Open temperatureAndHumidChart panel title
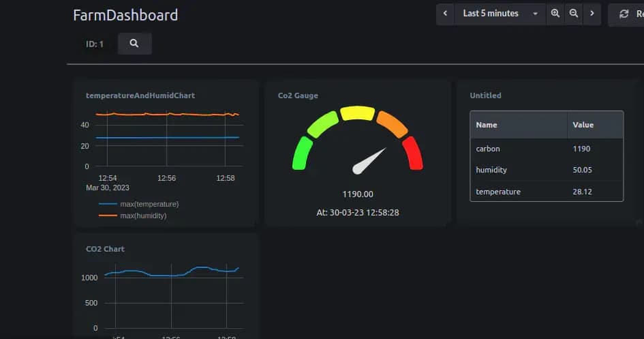Viewport: 644px width, 339px height. pos(140,95)
